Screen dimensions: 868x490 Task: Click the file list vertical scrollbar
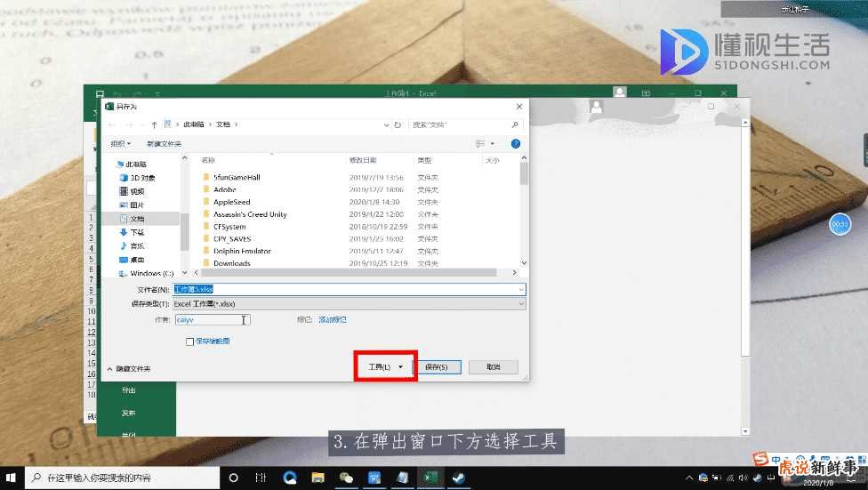(524, 213)
